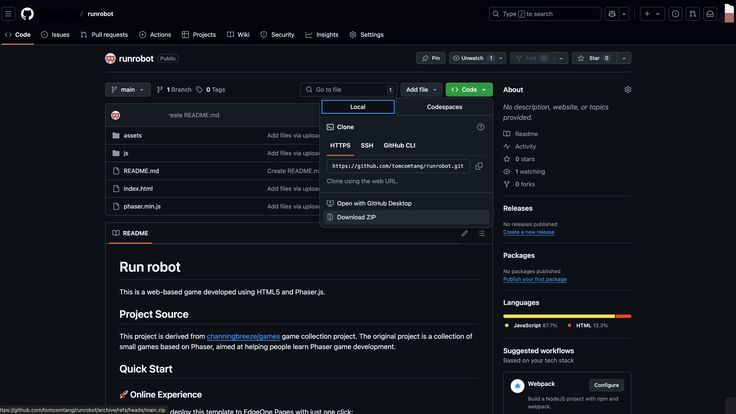Open clone help question mark icon
Image resolution: width=736 pixels, height=414 pixels.
(481, 127)
